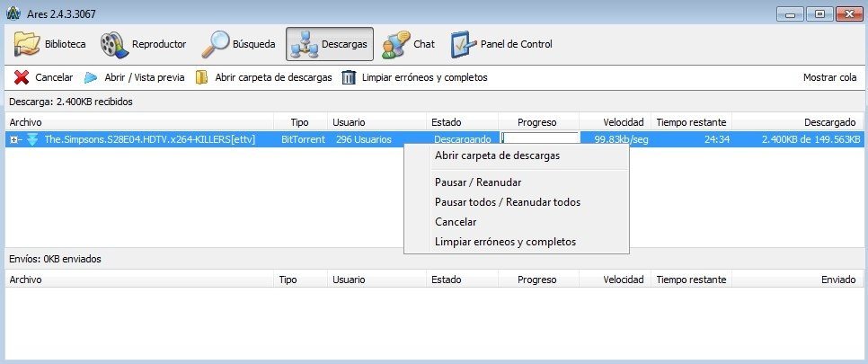Click the 296 Usuarios cell
The width and height of the screenshot is (868, 364).
364,139
